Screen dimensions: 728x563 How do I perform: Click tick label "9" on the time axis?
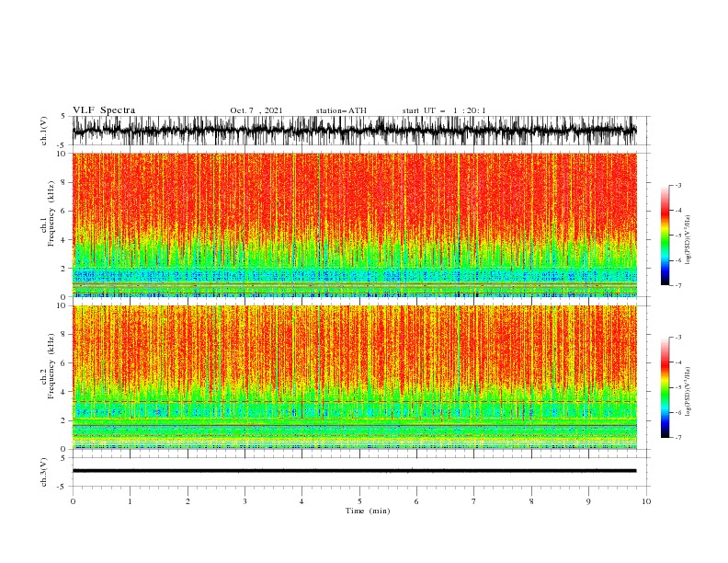pyautogui.click(x=588, y=501)
